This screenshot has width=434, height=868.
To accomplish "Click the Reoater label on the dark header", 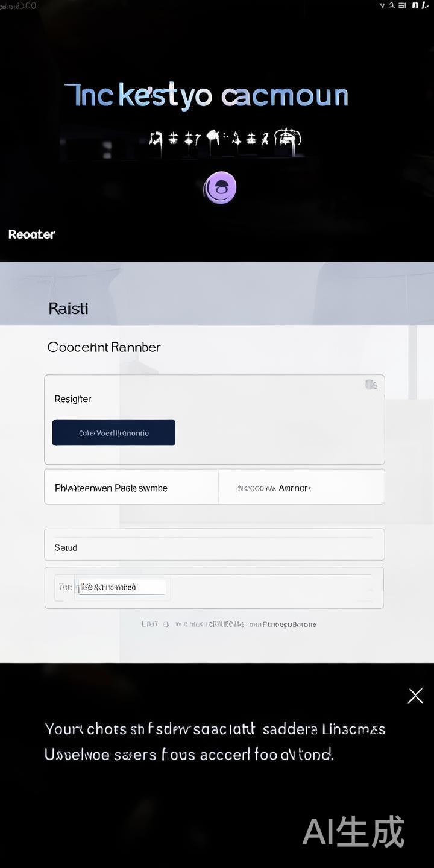I will tap(32, 234).
